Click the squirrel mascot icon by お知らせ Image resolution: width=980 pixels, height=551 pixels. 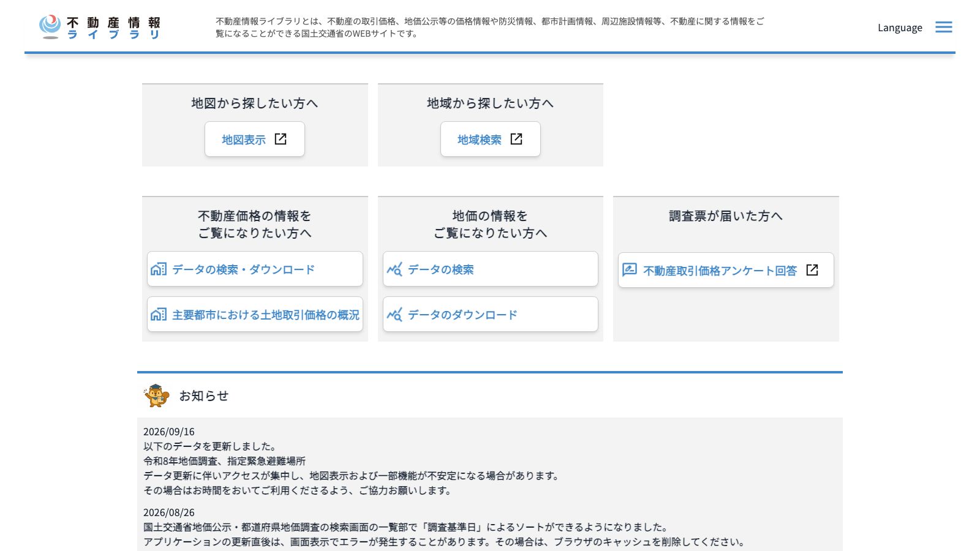pos(156,395)
